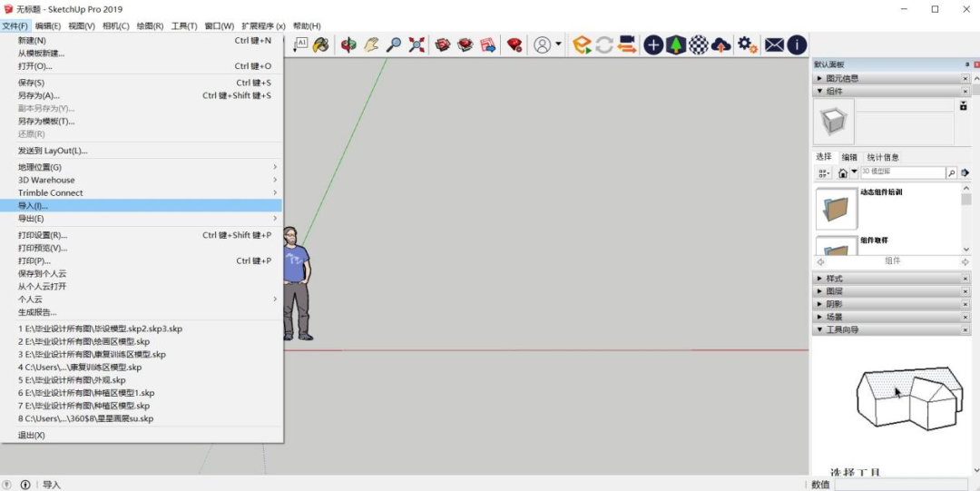Image resolution: width=980 pixels, height=491 pixels.
Task: Click the 3D 模型库 search field
Action: (903, 172)
